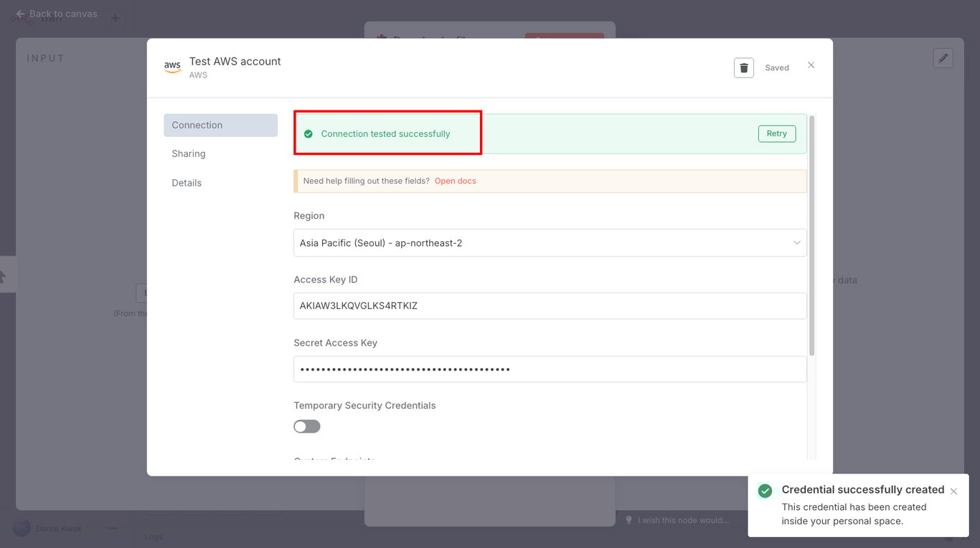The height and width of the screenshot is (548, 980).
Task: Click the Saved status text
Action: tap(777, 68)
